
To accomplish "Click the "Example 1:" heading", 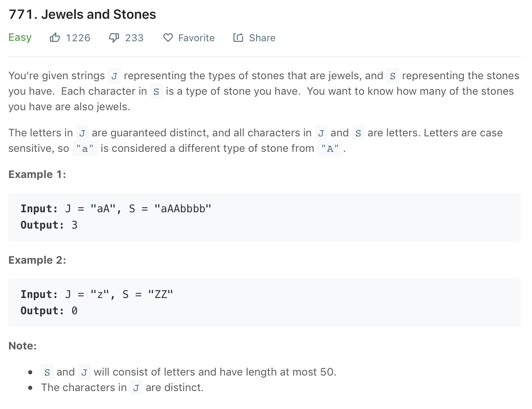I will pos(37,175).
